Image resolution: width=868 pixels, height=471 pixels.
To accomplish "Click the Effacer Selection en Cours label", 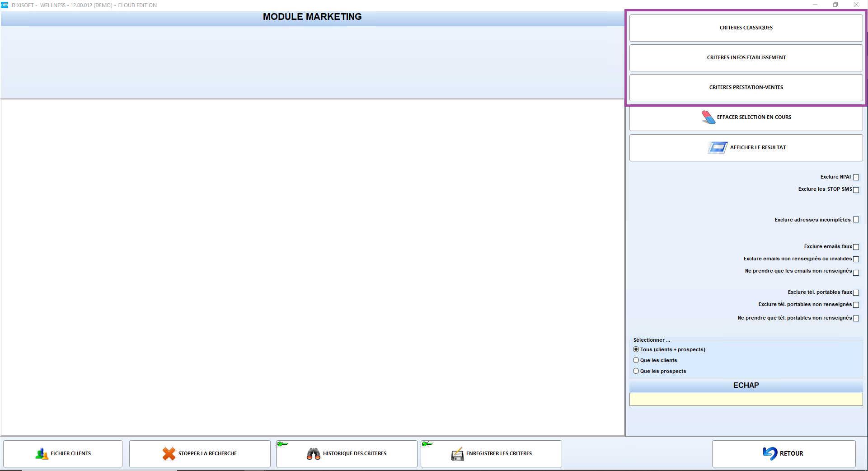I will pos(754,117).
